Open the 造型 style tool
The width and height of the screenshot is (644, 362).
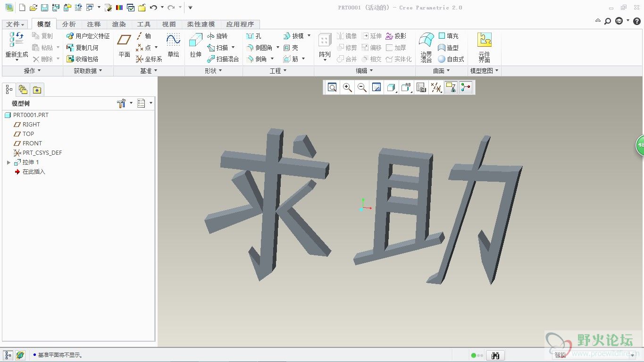pos(448,48)
